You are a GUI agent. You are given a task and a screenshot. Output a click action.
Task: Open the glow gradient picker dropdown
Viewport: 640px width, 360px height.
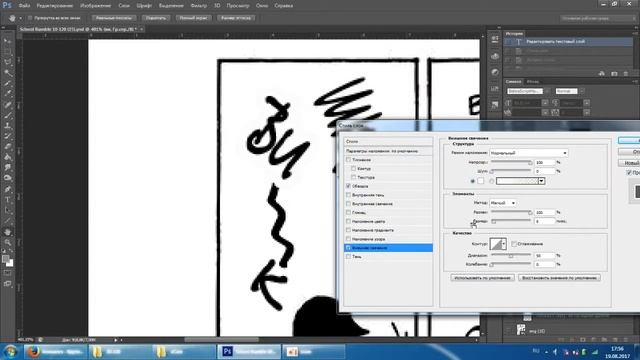(x=541, y=181)
